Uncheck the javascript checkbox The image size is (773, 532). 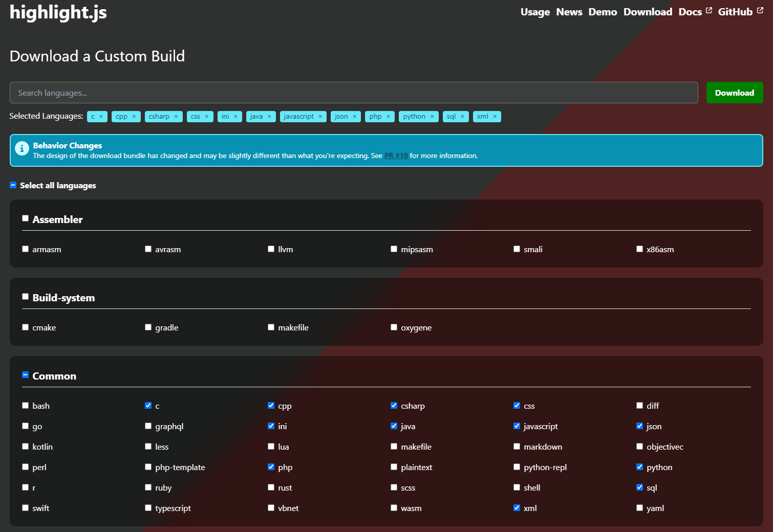click(517, 426)
